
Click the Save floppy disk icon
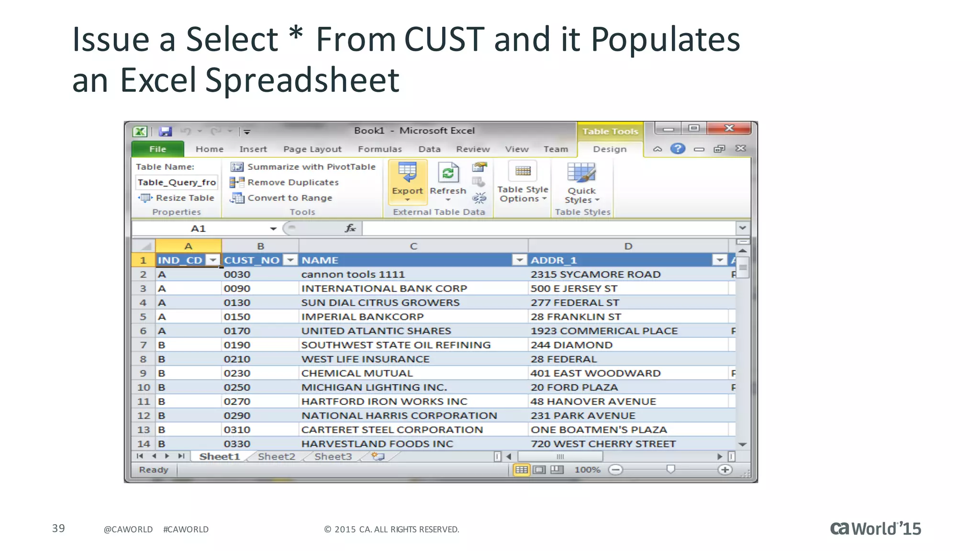pos(166,132)
